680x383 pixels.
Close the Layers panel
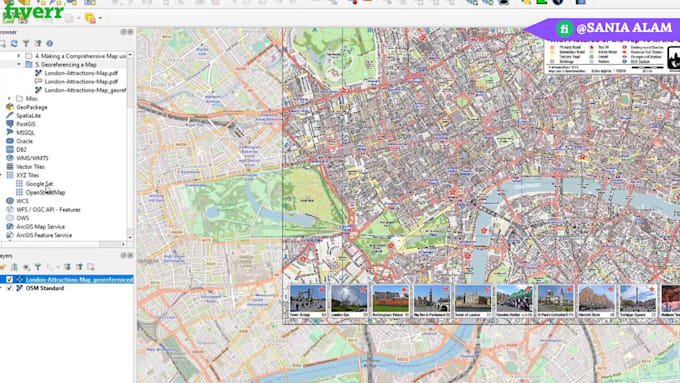[x=130, y=256]
